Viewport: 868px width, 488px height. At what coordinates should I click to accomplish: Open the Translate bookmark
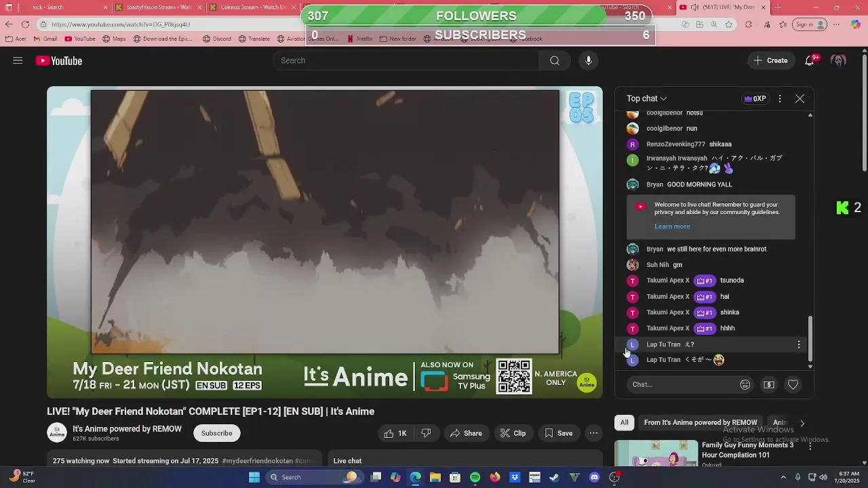pos(254,39)
